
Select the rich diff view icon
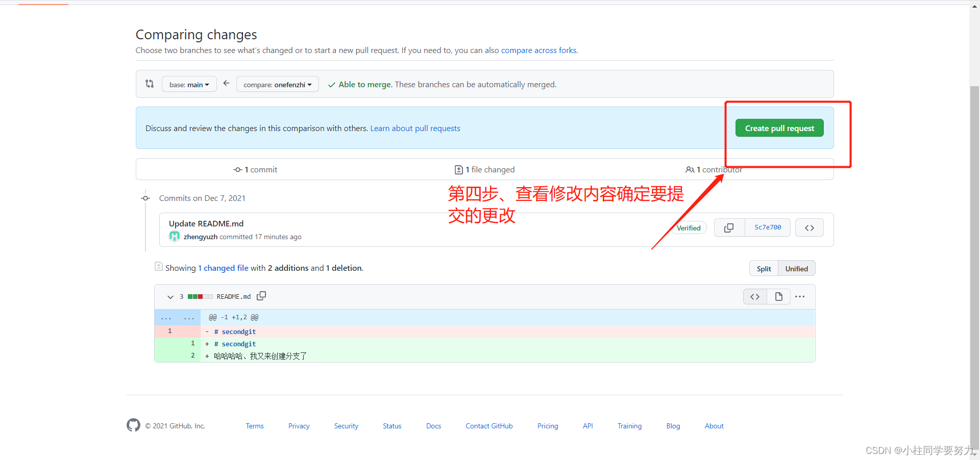(778, 296)
